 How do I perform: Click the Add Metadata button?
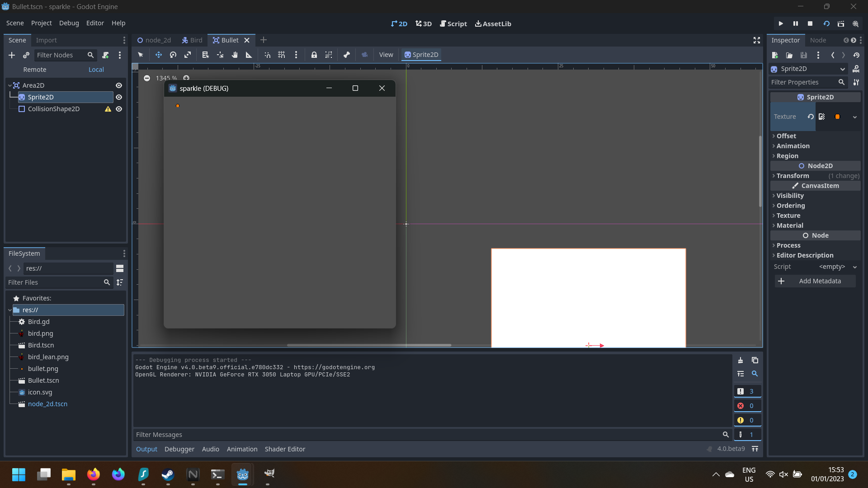click(815, 281)
